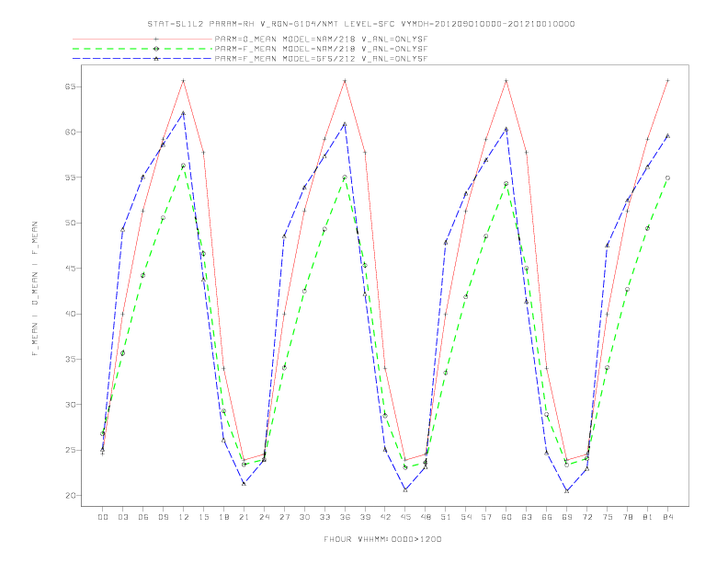Click y-axis tick value 55
This screenshot has width=728, height=563.
[x=70, y=178]
